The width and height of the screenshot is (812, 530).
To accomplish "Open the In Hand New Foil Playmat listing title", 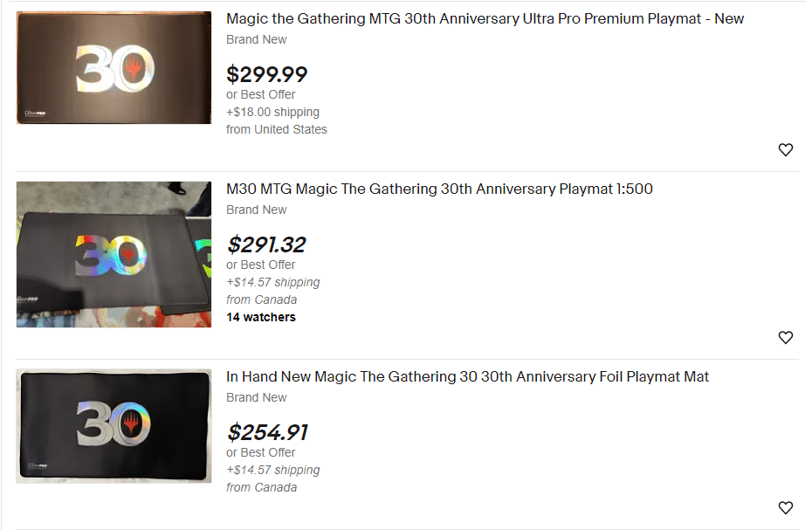I will point(467,376).
